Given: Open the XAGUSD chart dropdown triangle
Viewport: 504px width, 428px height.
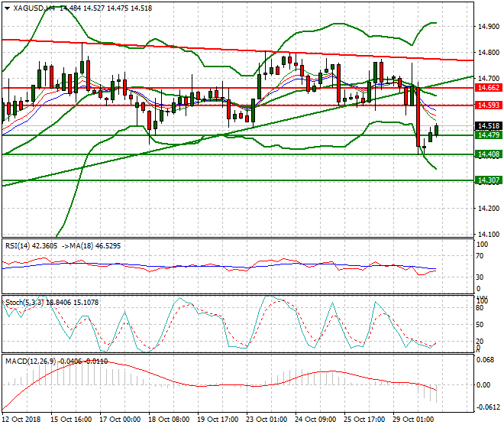Looking at the screenshot, I should (8, 8).
